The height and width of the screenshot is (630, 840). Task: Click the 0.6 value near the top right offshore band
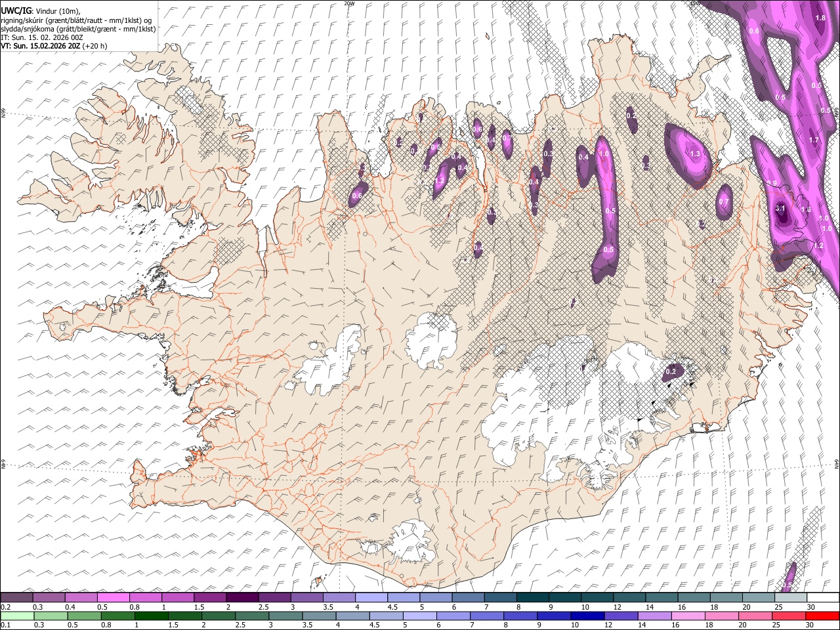coord(754,31)
